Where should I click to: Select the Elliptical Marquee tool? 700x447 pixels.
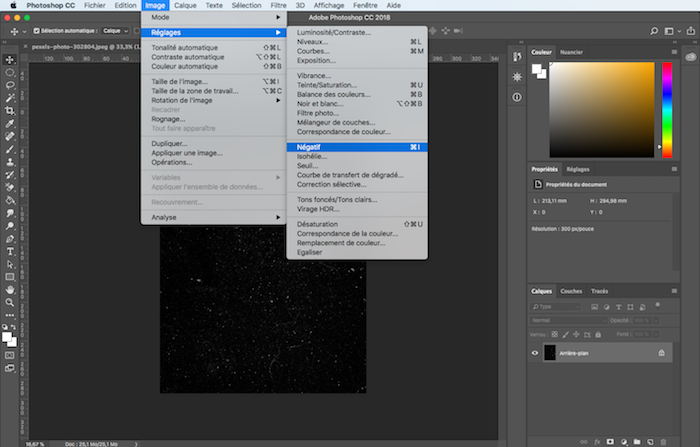click(x=10, y=72)
